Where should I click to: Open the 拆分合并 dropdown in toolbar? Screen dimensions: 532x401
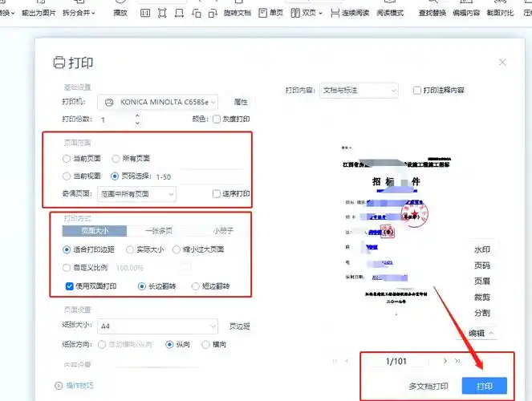point(79,13)
